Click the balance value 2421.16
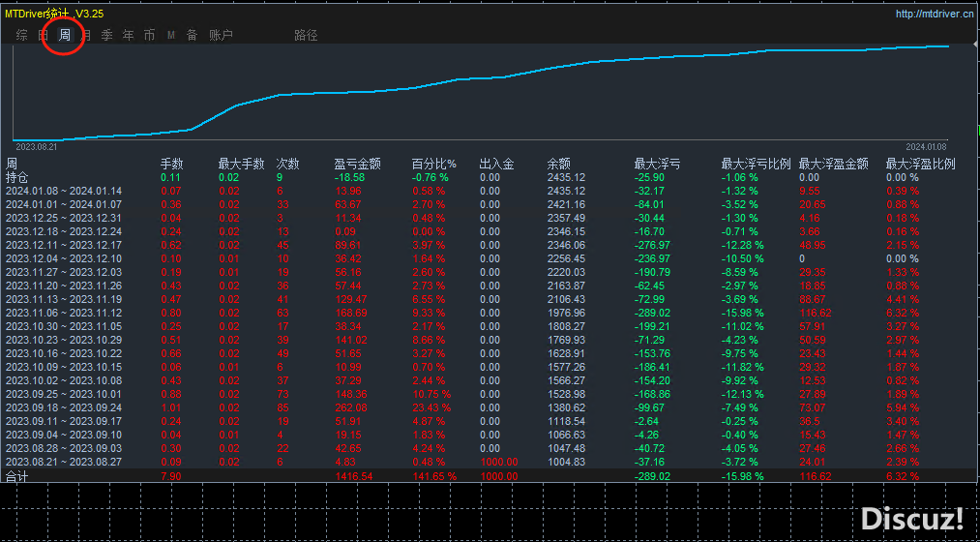This screenshot has height=542, width=980. click(566, 204)
